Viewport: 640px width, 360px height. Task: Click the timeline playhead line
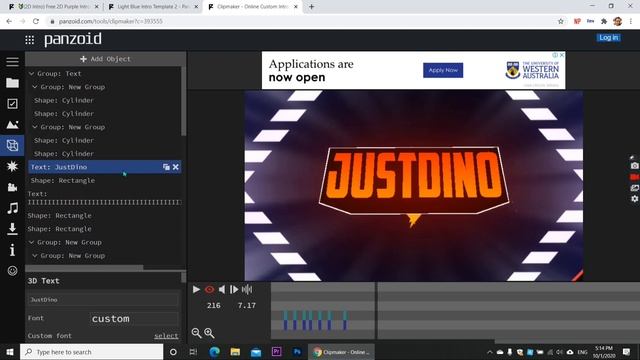coord(376,310)
